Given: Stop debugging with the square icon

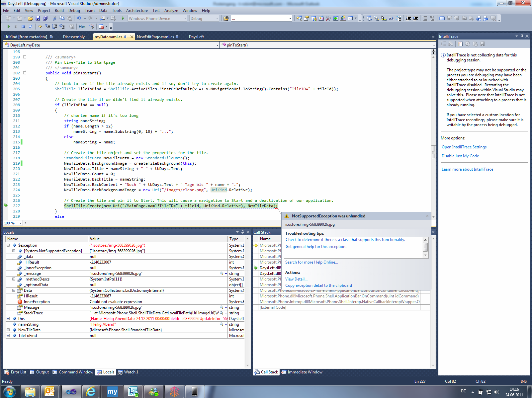Looking at the screenshot, I should coord(23,26).
